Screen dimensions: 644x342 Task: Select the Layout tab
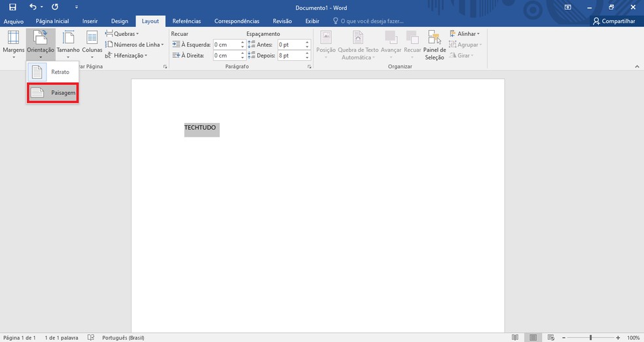pos(151,21)
